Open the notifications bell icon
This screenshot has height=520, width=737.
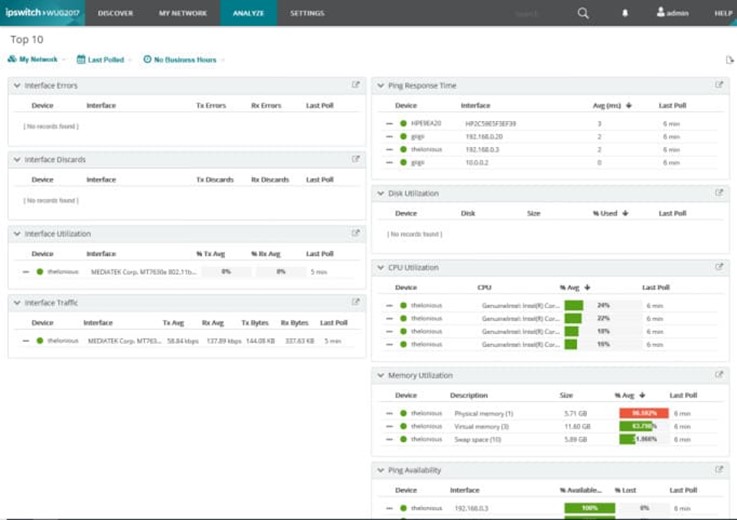(x=626, y=13)
